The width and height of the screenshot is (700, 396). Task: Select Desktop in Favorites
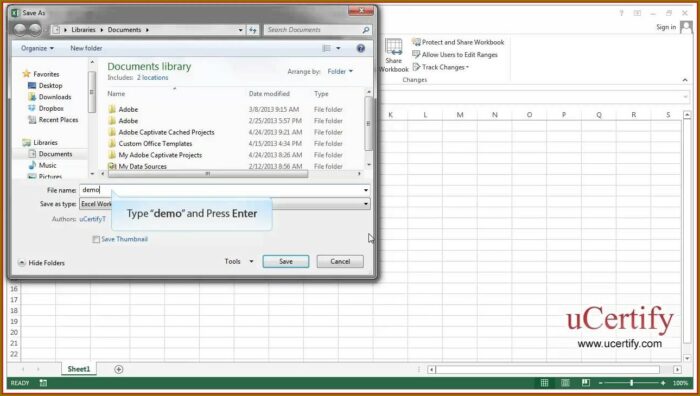click(x=45, y=86)
